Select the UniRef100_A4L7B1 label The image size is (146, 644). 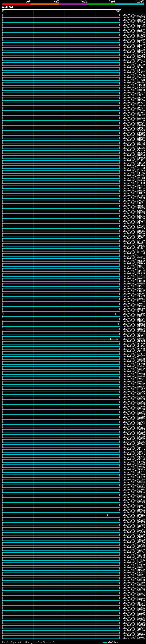[x=133, y=457]
